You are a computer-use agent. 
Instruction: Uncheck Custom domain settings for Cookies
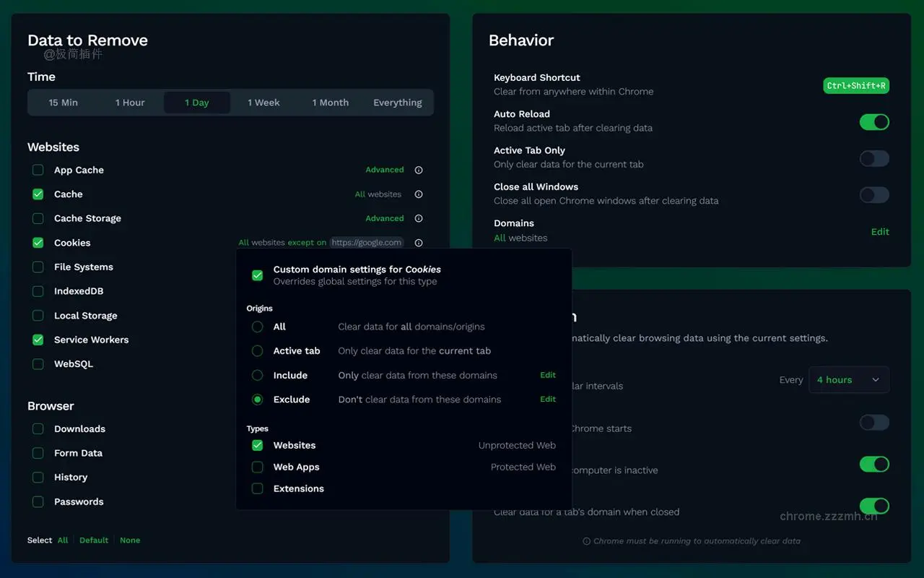coord(257,275)
